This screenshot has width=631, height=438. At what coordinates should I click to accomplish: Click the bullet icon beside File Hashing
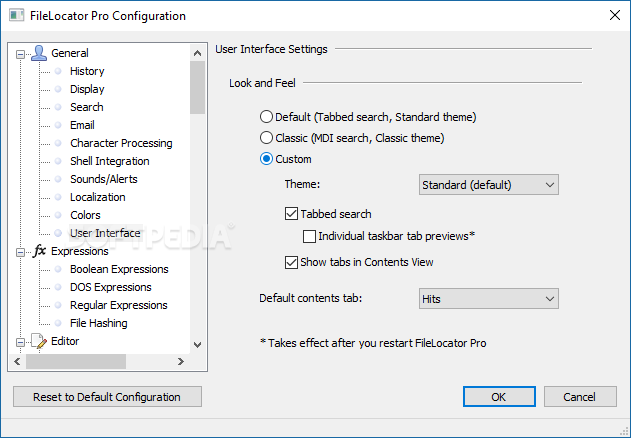click(x=58, y=323)
